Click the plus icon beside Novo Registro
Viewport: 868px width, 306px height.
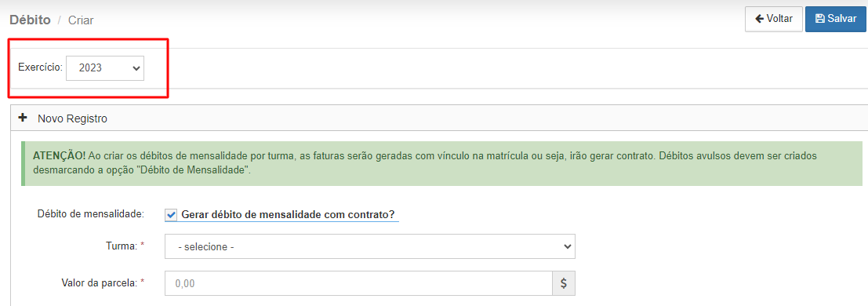[24, 118]
